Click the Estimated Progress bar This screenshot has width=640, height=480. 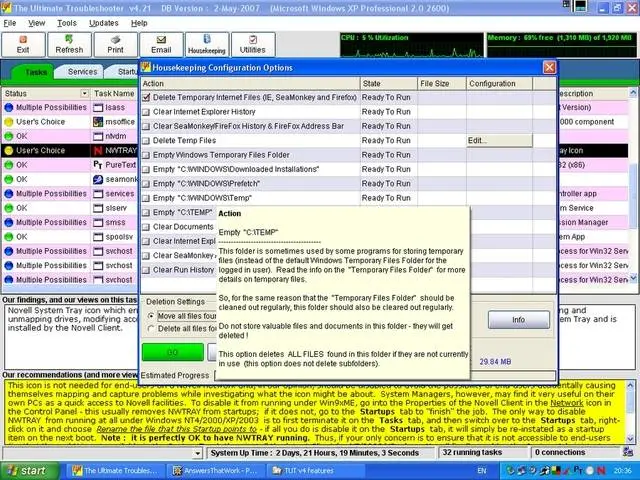[384, 376]
